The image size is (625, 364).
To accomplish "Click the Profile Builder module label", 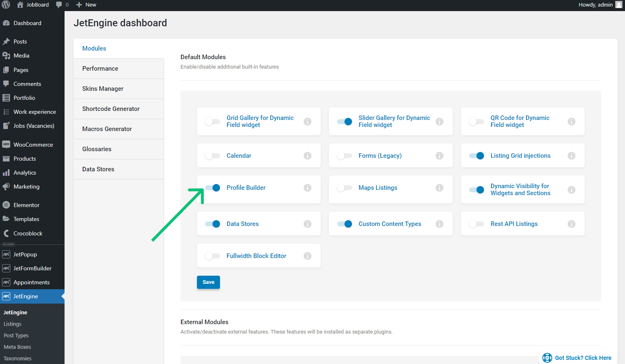I will coord(246,188).
